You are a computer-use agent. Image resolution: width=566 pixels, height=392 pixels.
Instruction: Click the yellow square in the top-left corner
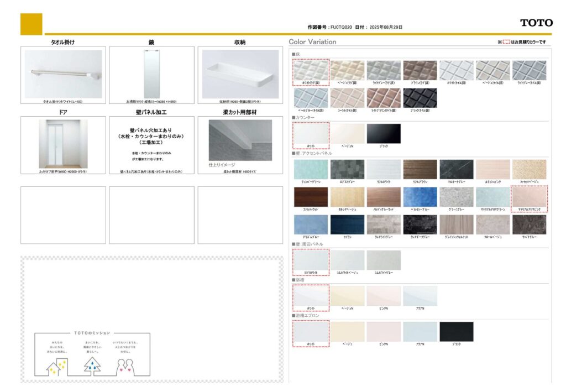[x=31, y=24]
